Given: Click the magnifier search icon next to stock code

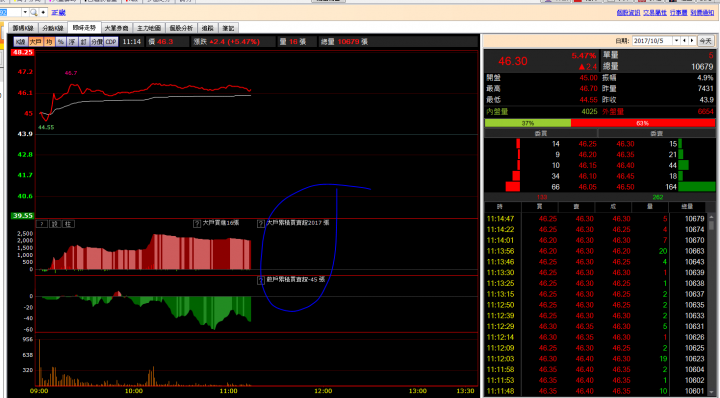Looking at the screenshot, I should 34,12.
